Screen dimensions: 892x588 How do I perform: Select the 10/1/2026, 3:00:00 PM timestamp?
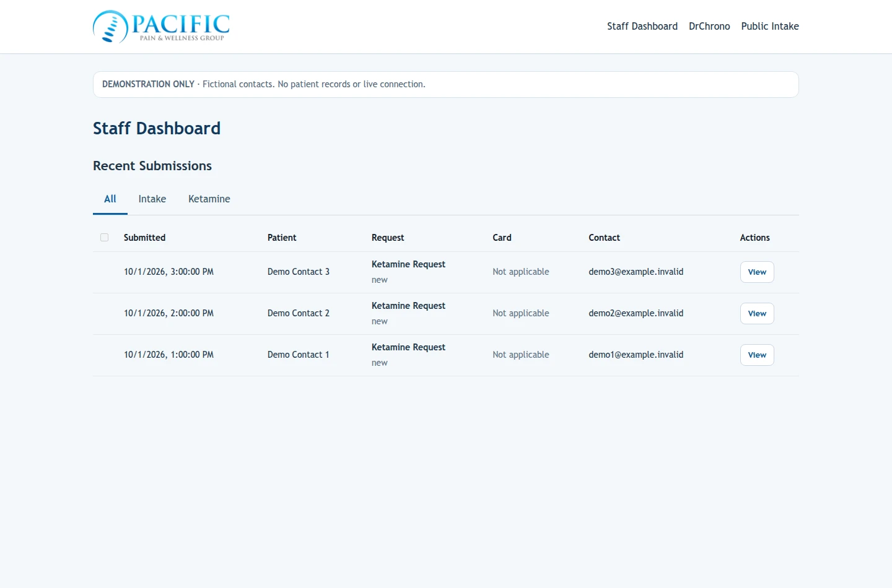click(168, 272)
